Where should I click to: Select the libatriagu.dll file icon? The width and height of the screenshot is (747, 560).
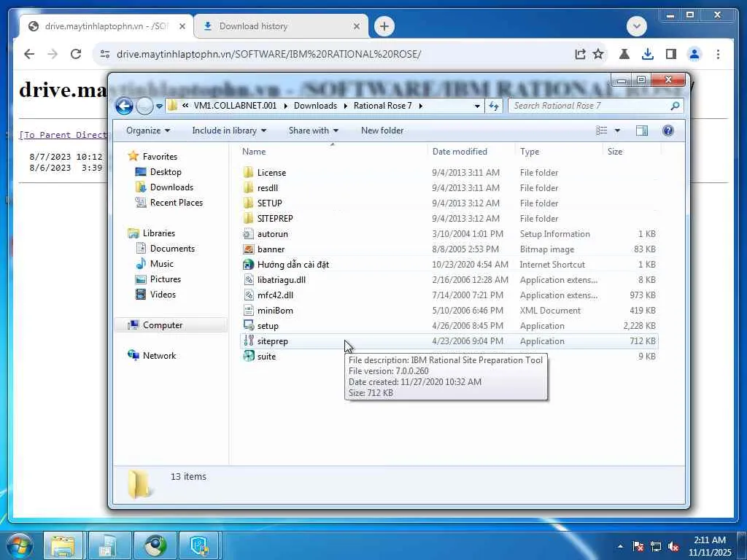click(x=248, y=279)
